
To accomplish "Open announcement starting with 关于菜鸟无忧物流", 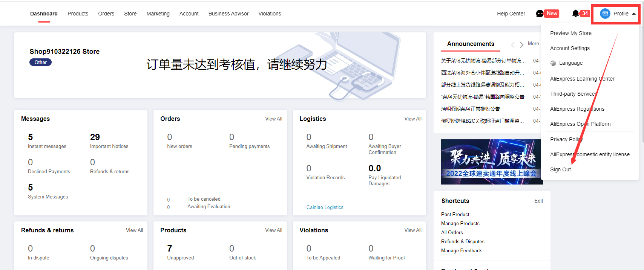I will pyautogui.click(x=483, y=61).
